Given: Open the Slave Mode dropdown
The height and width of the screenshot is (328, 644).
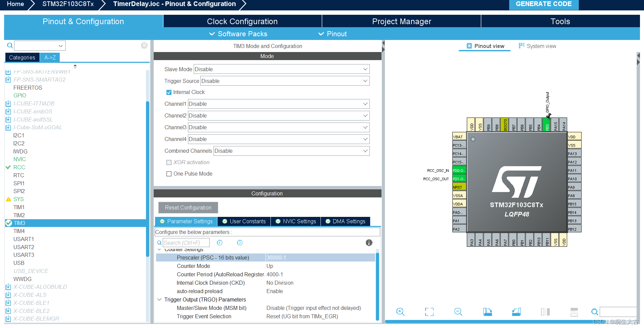Looking at the screenshot, I should [282, 69].
